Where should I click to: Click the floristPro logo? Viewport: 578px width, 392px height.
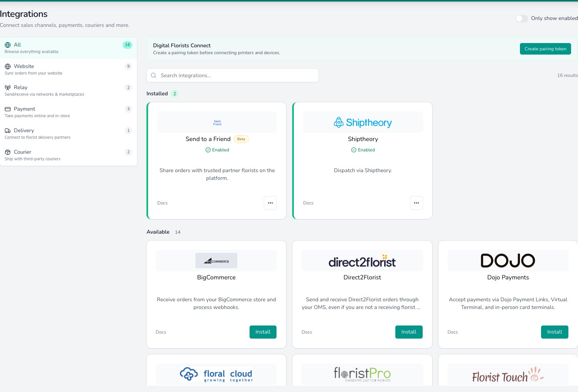tap(362, 375)
